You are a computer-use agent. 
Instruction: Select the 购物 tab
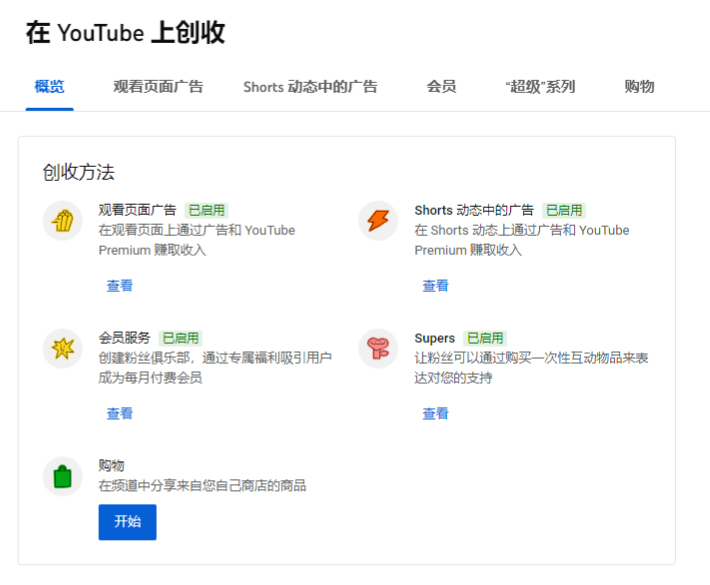click(639, 86)
